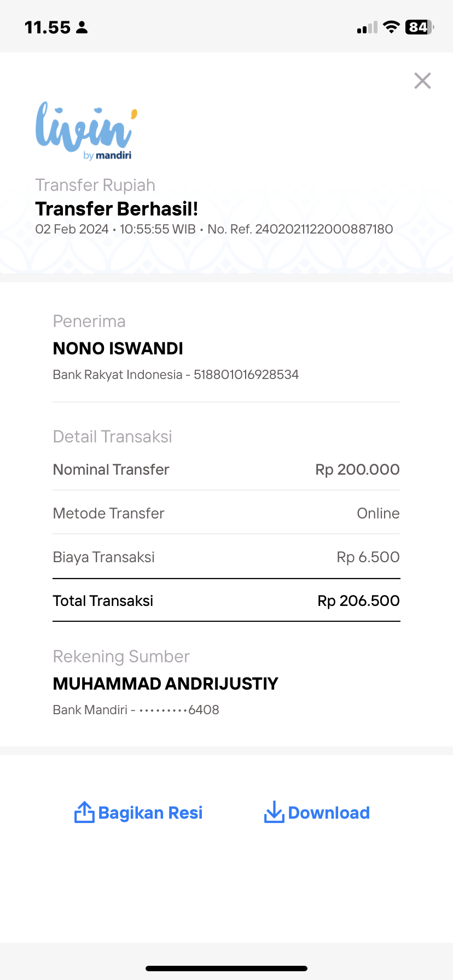This screenshot has height=980, width=453.
Task: Tap the Transfer Berhasil! heading
Action: click(117, 209)
